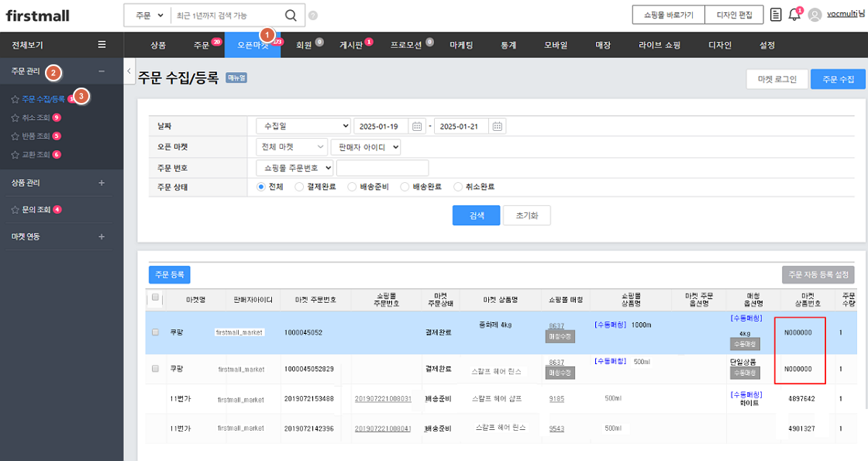868x461 pixels.
Task: Open the 게시판 top menu
Action: pyautogui.click(x=351, y=45)
